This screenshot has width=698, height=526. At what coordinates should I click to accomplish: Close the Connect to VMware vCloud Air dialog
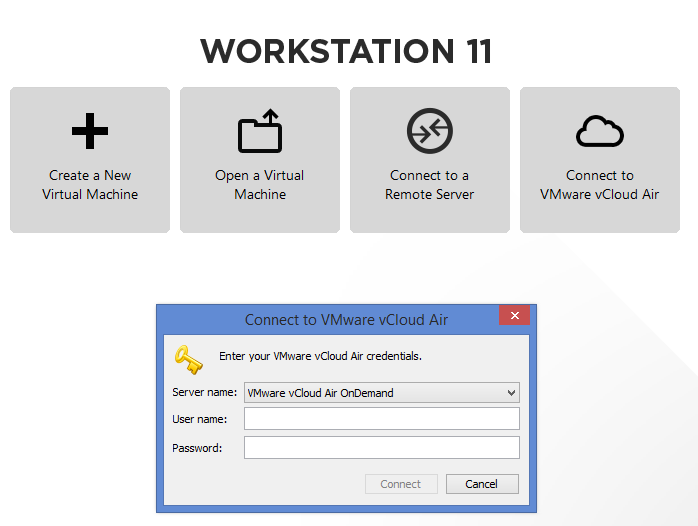(x=515, y=315)
